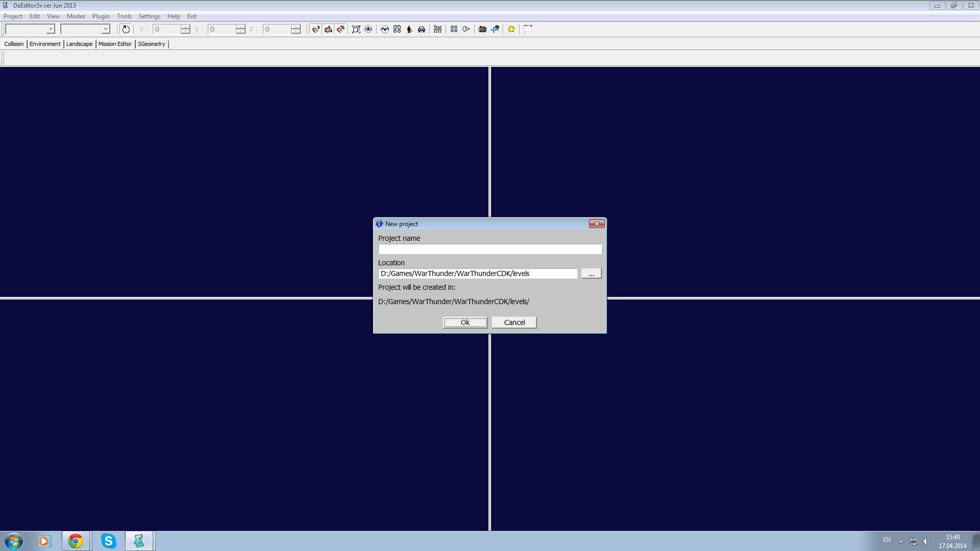This screenshot has width=980, height=551.
Task: Switch to the Collision tab
Action: tap(14, 44)
